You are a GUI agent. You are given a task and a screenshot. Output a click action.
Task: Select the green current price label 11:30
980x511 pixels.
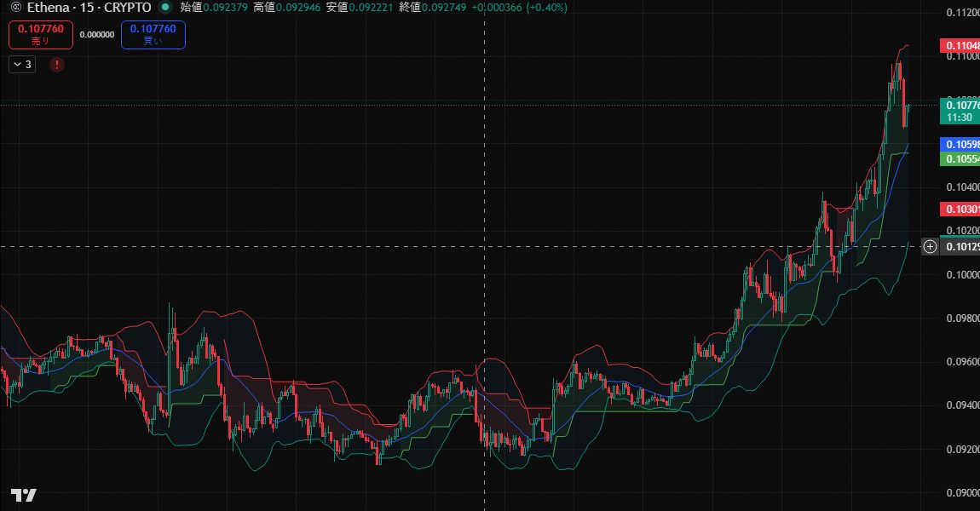960,112
